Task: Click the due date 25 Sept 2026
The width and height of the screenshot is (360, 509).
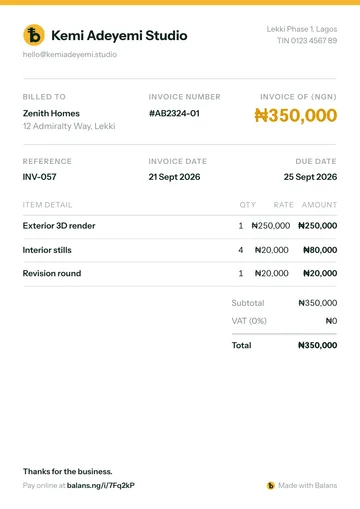Action: pyautogui.click(x=310, y=177)
